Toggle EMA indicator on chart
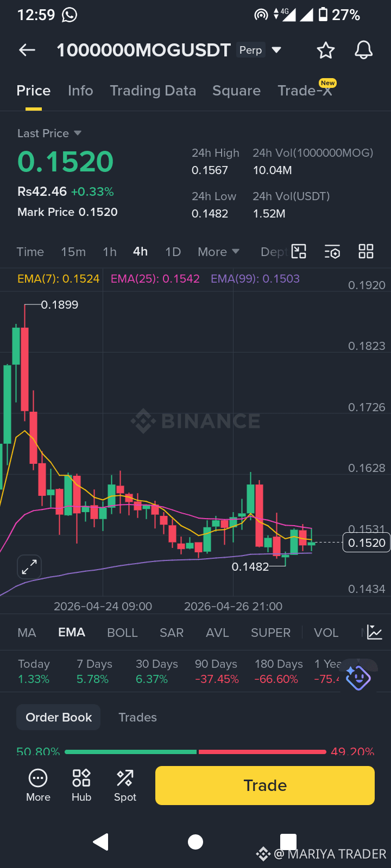 click(x=72, y=633)
